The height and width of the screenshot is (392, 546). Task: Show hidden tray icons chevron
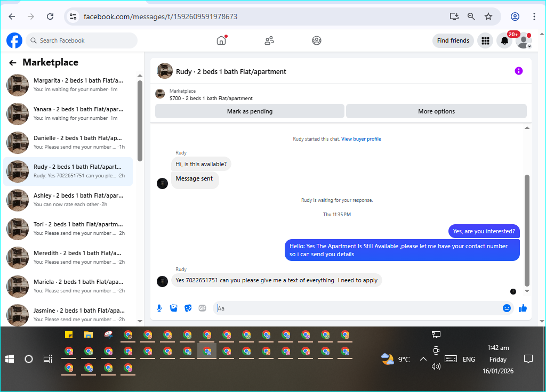[x=423, y=359]
